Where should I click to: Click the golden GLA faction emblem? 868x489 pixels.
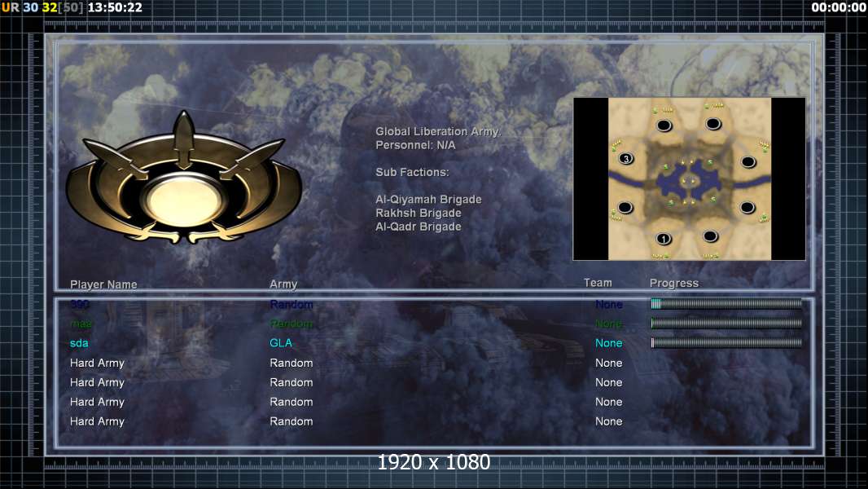184,178
